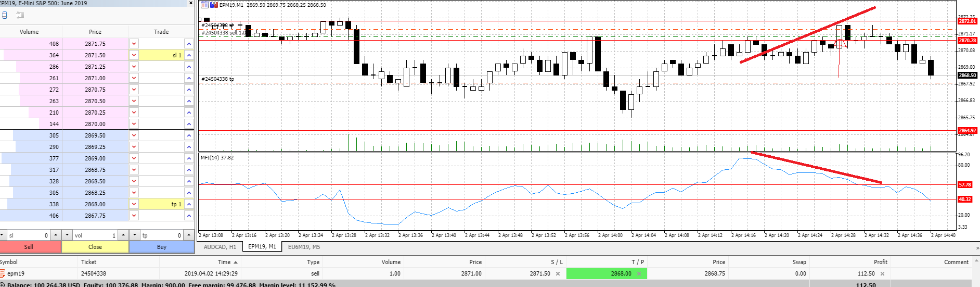Select the yellow tp 1 cell in Trade column
The height and width of the screenshot is (287, 980).
(x=161, y=204)
